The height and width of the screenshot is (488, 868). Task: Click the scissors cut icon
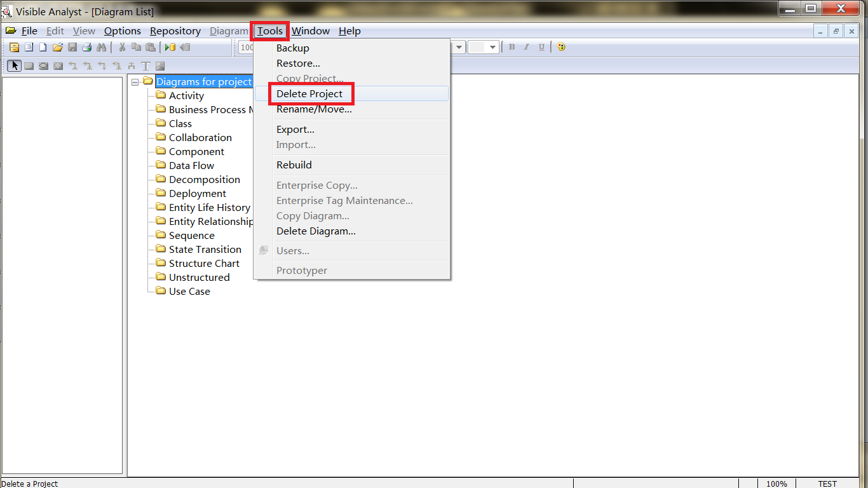pos(122,47)
